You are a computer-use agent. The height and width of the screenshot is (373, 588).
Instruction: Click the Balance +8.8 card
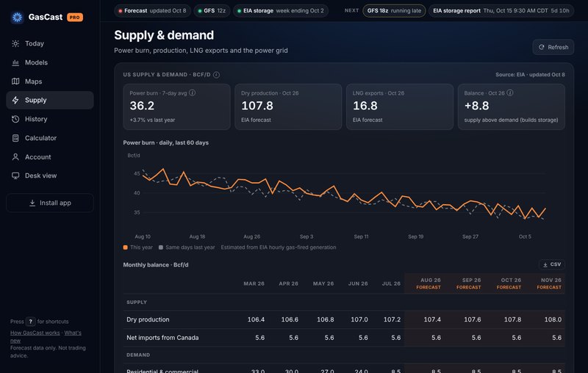[512, 107]
